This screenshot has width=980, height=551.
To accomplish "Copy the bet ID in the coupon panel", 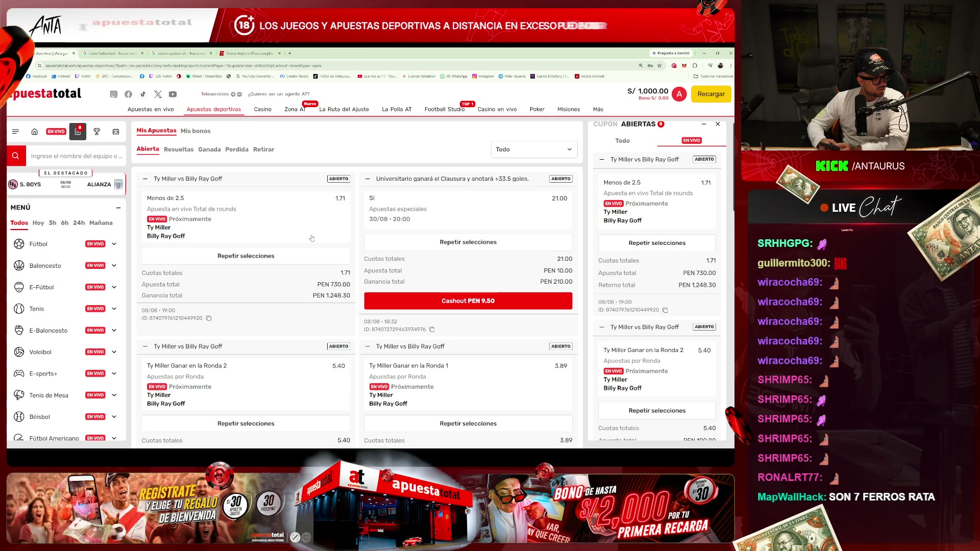I will [665, 310].
